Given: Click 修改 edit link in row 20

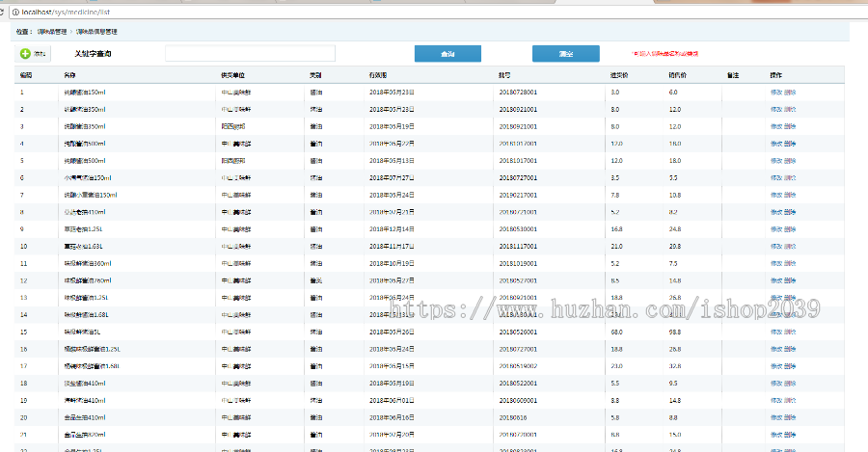Looking at the screenshot, I should [x=776, y=417].
